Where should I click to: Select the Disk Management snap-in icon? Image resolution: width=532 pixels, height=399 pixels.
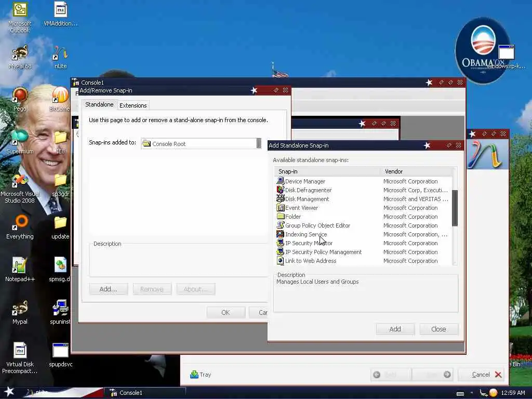click(x=280, y=199)
